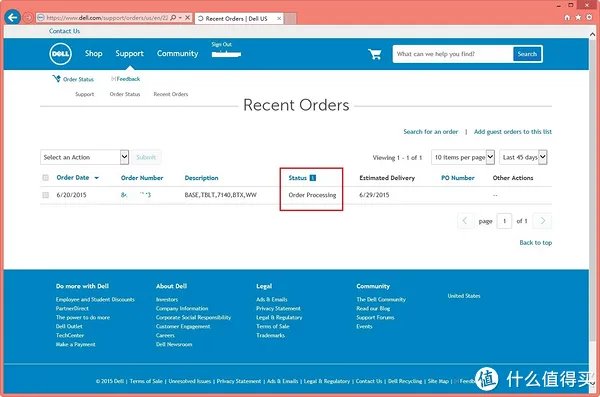Click the Back to top link
Image resolution: width=600 pixels, height=397 pixels.
[x=536, y=243]
